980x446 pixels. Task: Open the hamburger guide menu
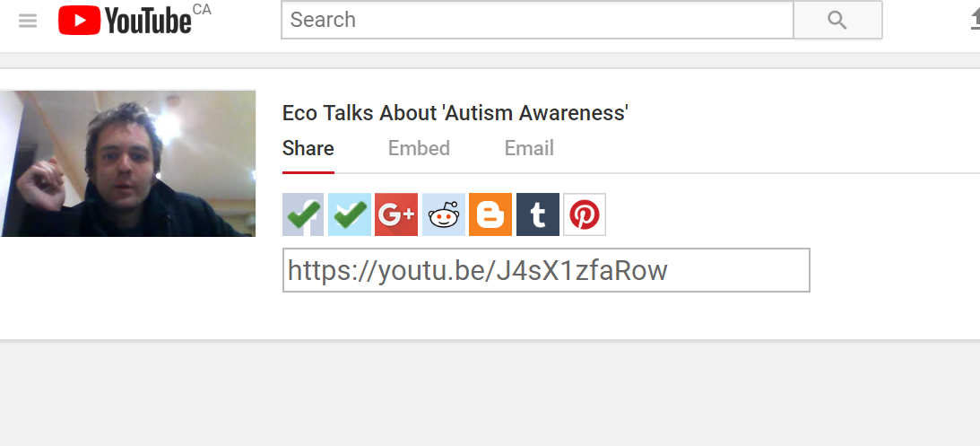click(x=28, y=21)
